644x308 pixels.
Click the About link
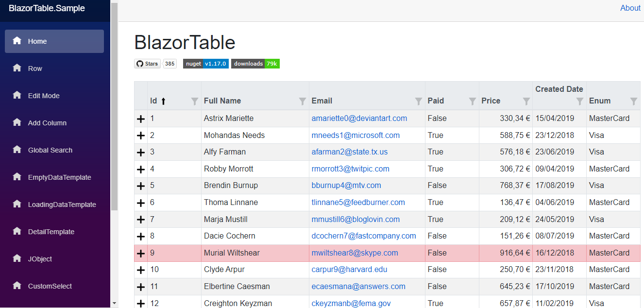[x=630, y=8]
